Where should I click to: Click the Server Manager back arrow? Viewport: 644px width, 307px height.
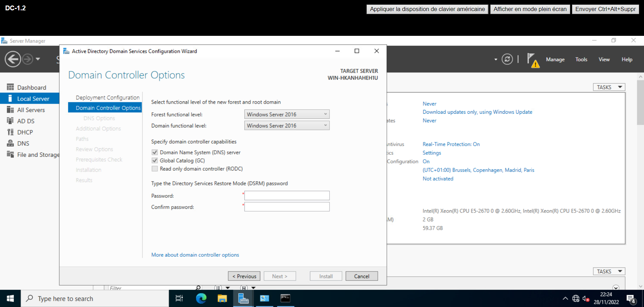(13, 59)
